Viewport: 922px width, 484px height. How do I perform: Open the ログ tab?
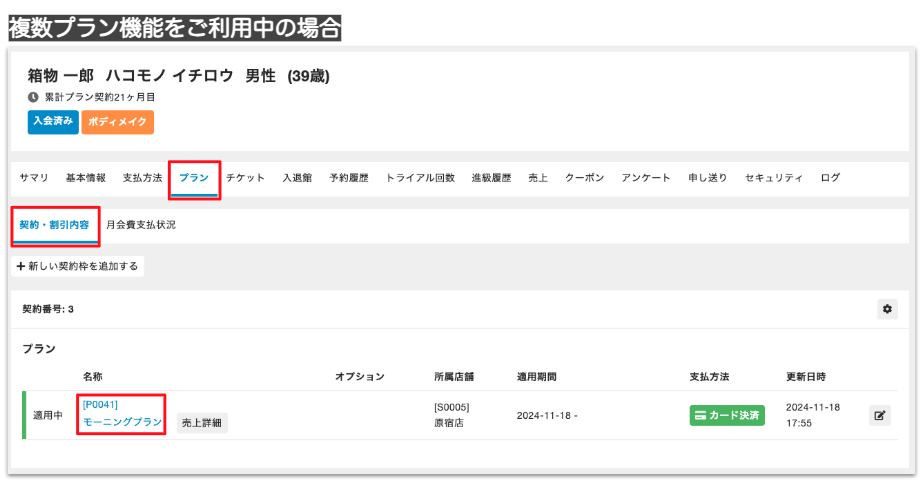tap(830, 178)
